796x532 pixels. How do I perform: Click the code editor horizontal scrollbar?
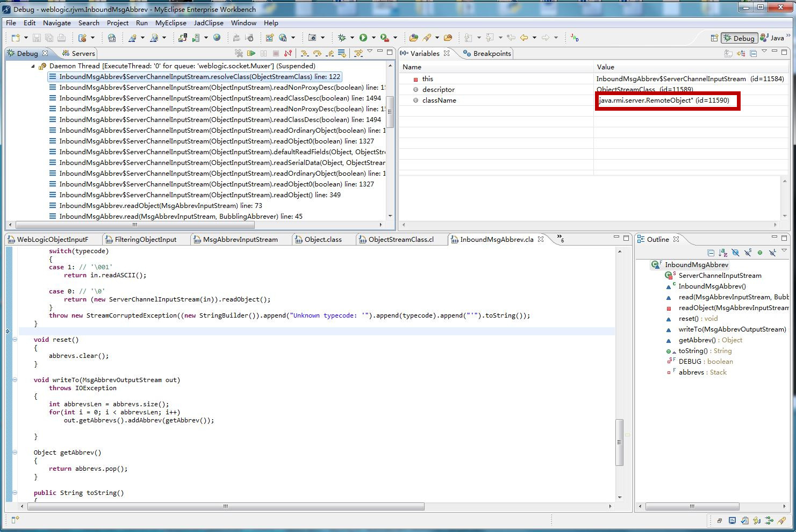point(226,506)
